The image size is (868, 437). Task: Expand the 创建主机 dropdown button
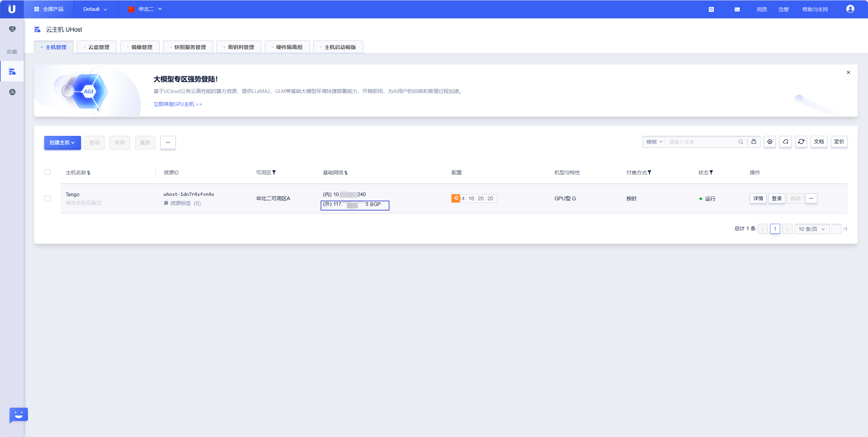click(x=62, y=143)
